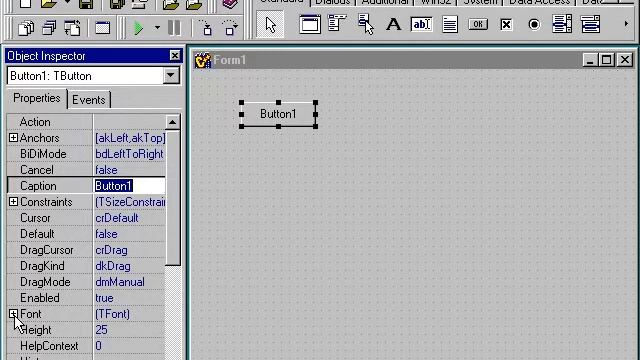This screenshot has height=360, width=640.
Task: Close the Object Inspector panel
Action: [175, 56]
